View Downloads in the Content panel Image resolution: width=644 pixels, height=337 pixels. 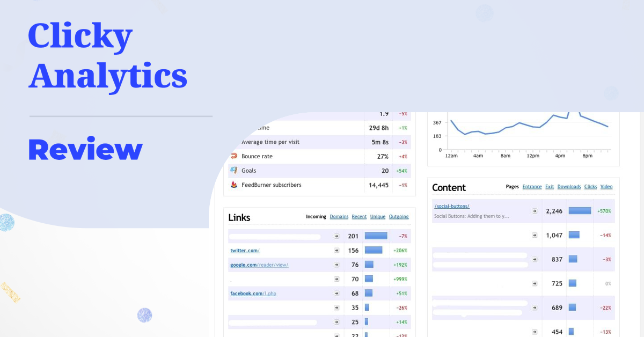pyautogui.click(x=569, y=187)
